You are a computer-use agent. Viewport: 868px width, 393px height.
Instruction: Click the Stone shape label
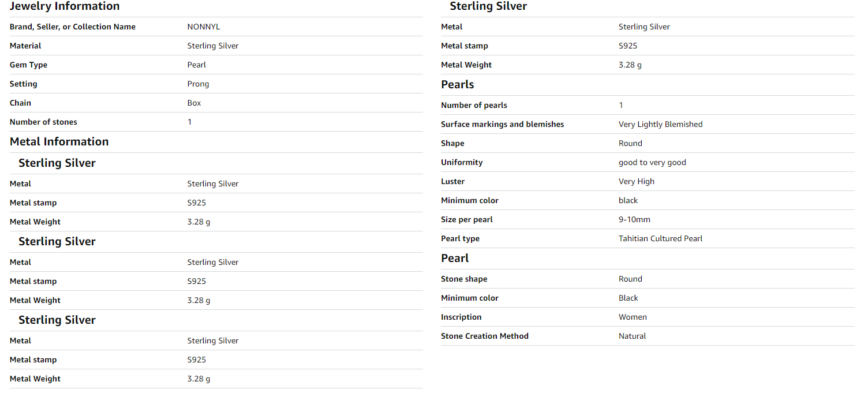coord(464,279)
